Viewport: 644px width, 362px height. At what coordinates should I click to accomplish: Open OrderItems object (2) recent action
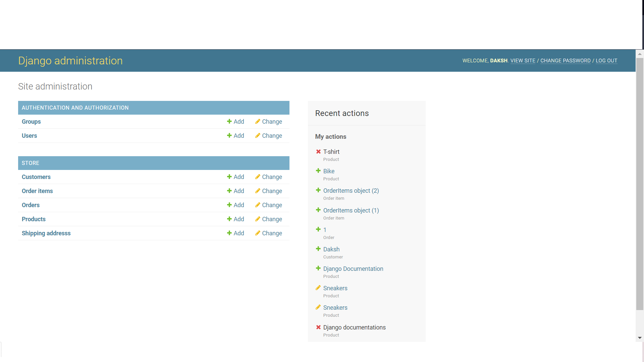pyautogui.click(x=351, y=191)
